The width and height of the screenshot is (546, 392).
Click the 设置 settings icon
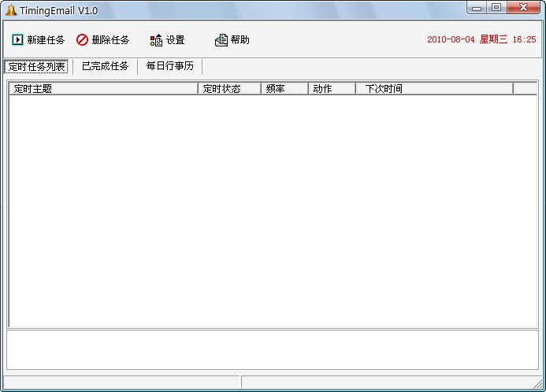point(156,40)
